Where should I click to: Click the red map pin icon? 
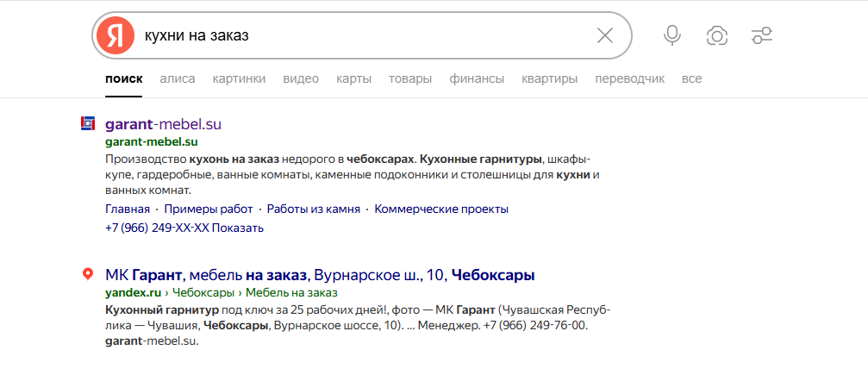[87, 274]
